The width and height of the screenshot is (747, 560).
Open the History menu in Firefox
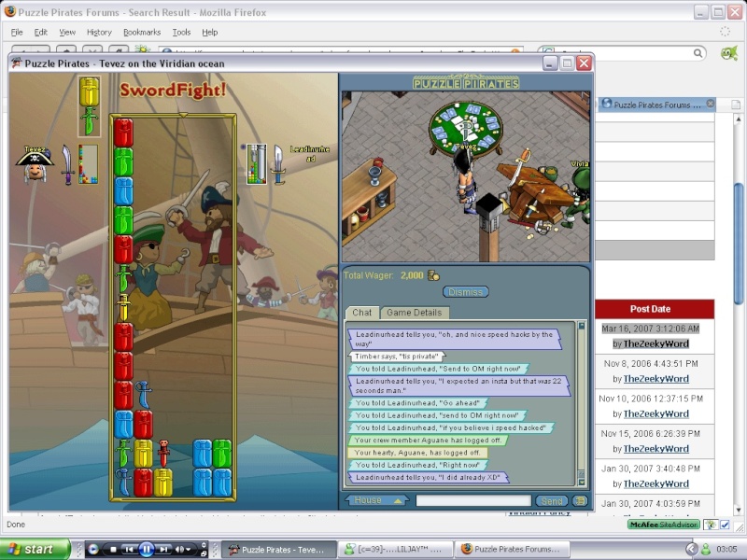(99, 32)
